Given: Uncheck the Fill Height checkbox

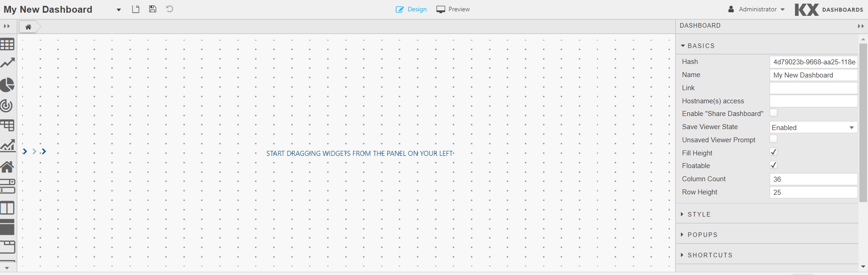Looking at the screenshot, I should tap(774, 152).
